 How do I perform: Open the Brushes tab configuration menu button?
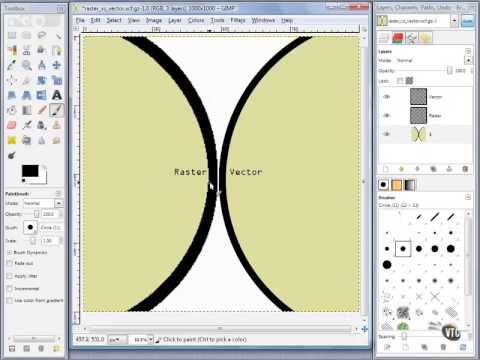468,197
